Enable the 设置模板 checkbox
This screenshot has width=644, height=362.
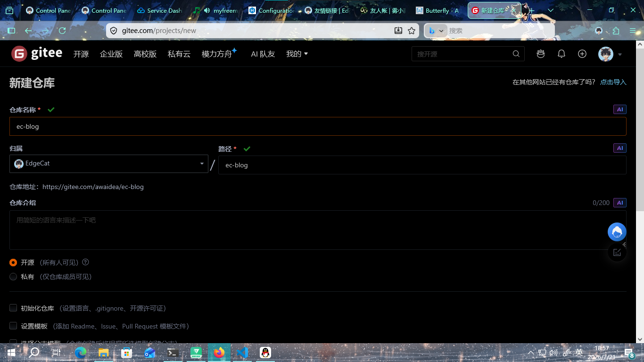(x=13, y=326)
